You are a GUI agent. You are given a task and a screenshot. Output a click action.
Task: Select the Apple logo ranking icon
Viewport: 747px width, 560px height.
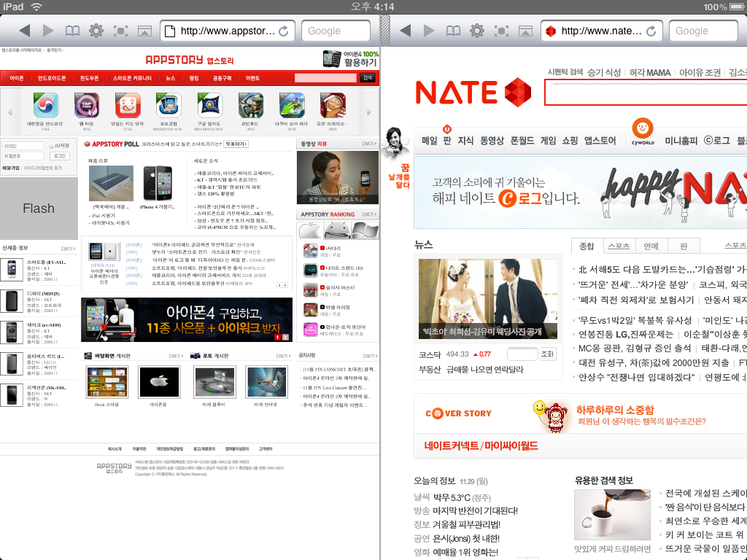310,231
